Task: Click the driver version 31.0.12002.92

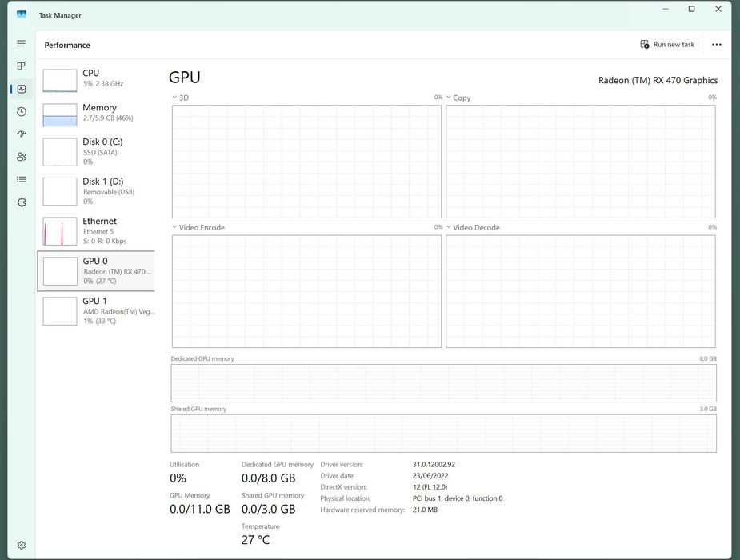Action: click(434, 465)
